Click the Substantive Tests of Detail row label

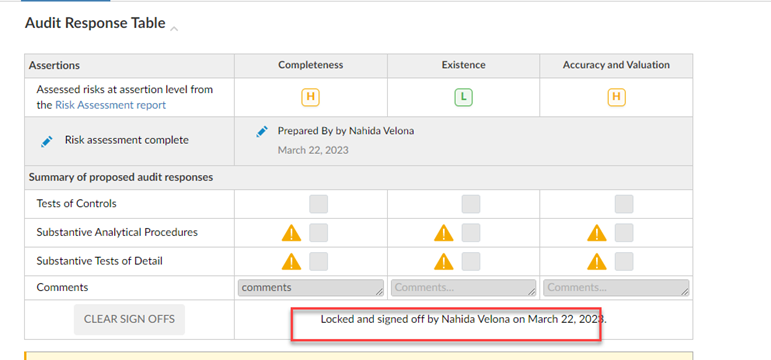click(99, 261)
